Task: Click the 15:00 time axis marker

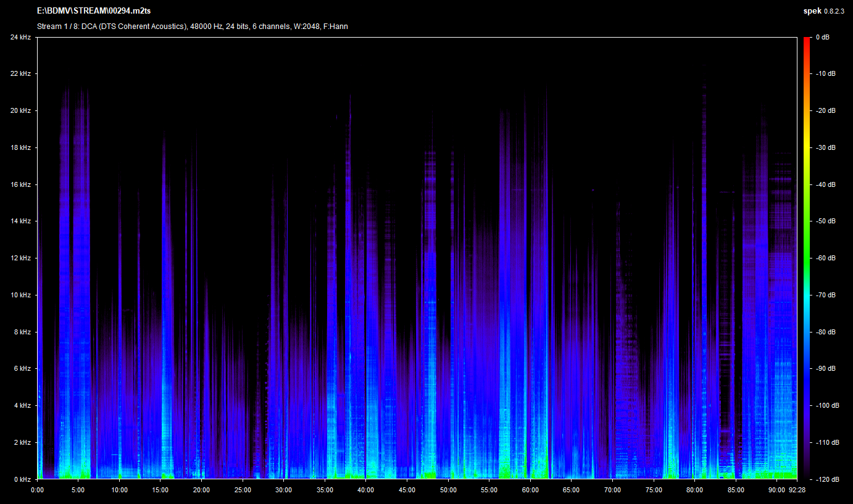Action: [160, 490]
